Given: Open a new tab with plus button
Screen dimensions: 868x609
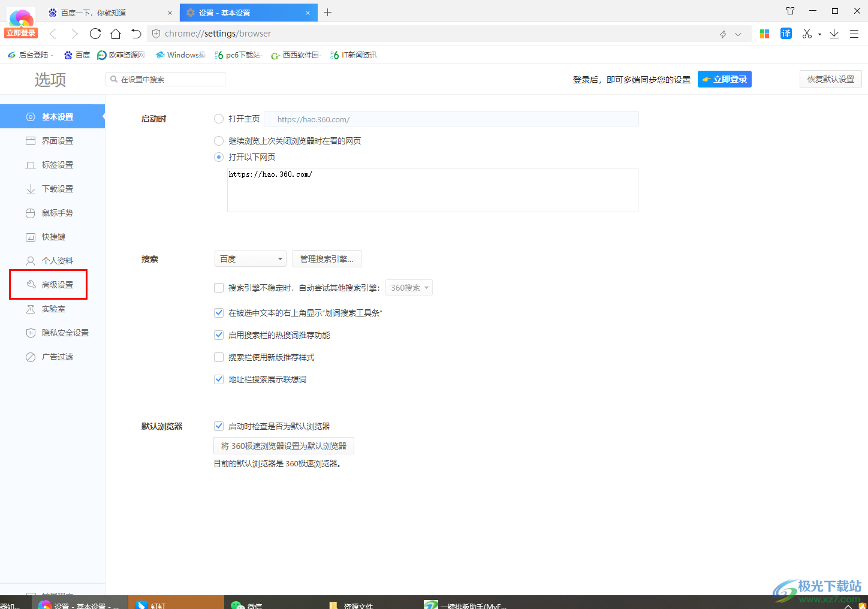Looking at the screenshot, I should click(x=327, y=12).
